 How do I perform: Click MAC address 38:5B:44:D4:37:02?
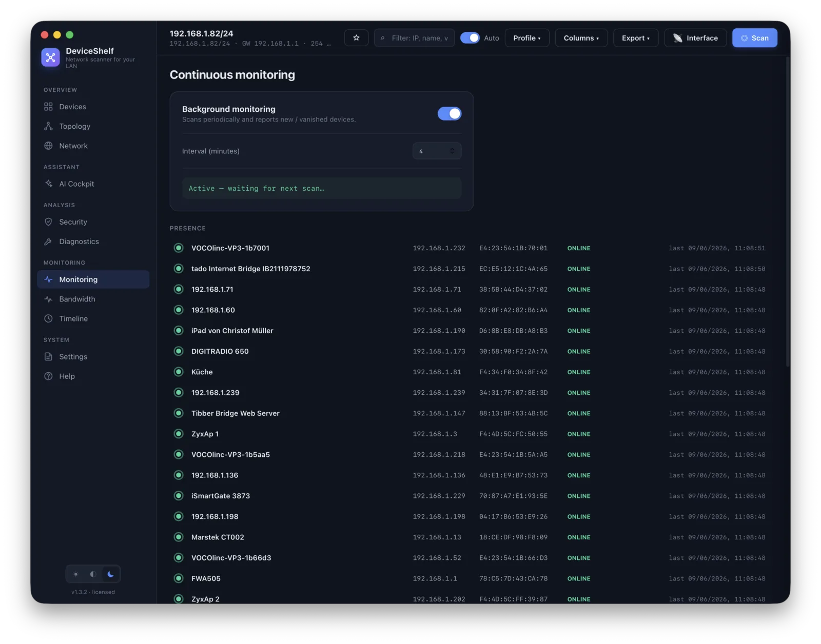(x=513, y=290)
